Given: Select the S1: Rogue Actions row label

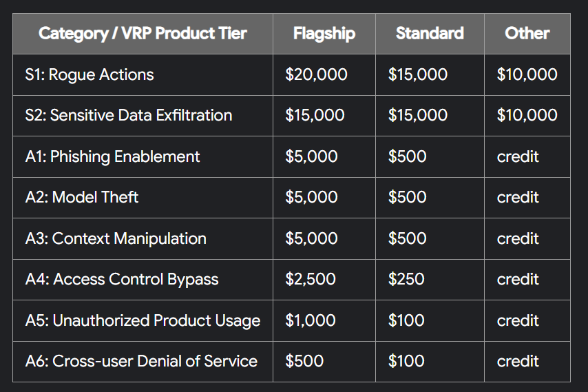Looking at the screenshot, I should 90,74.
